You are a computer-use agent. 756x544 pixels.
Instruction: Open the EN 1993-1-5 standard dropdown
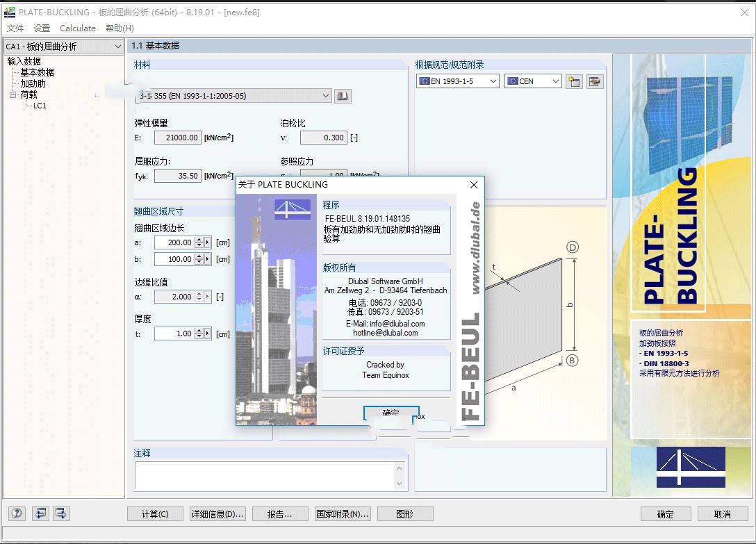457,81
